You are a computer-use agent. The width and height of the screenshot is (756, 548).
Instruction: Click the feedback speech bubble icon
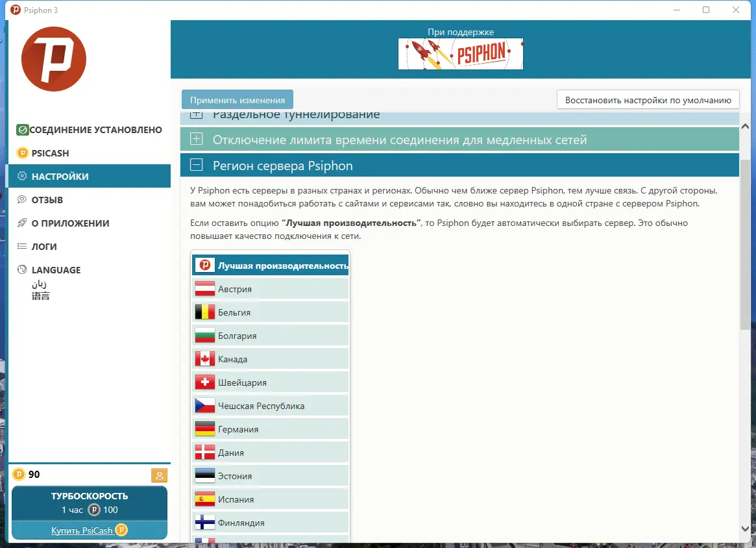tap(22, 199)
